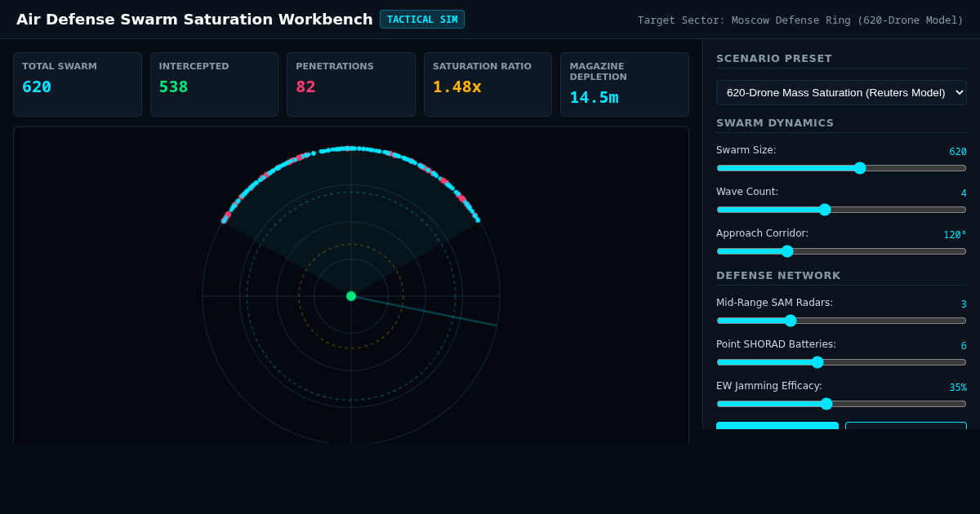
Task: Click the penetrations value 82
Action: coord(305,86)
